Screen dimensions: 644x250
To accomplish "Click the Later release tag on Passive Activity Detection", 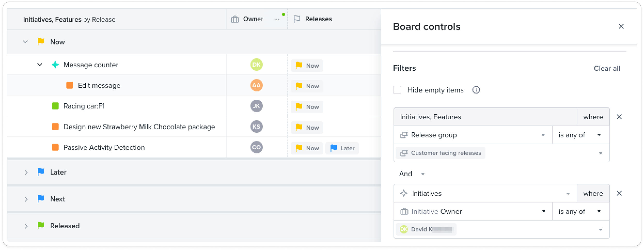I will coord(342,148).
